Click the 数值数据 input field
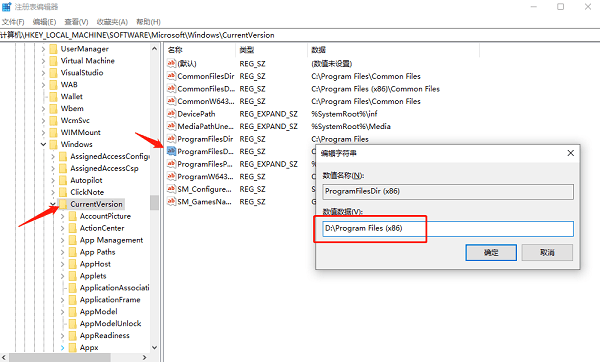Screen dimensions: 600x362 448,228
